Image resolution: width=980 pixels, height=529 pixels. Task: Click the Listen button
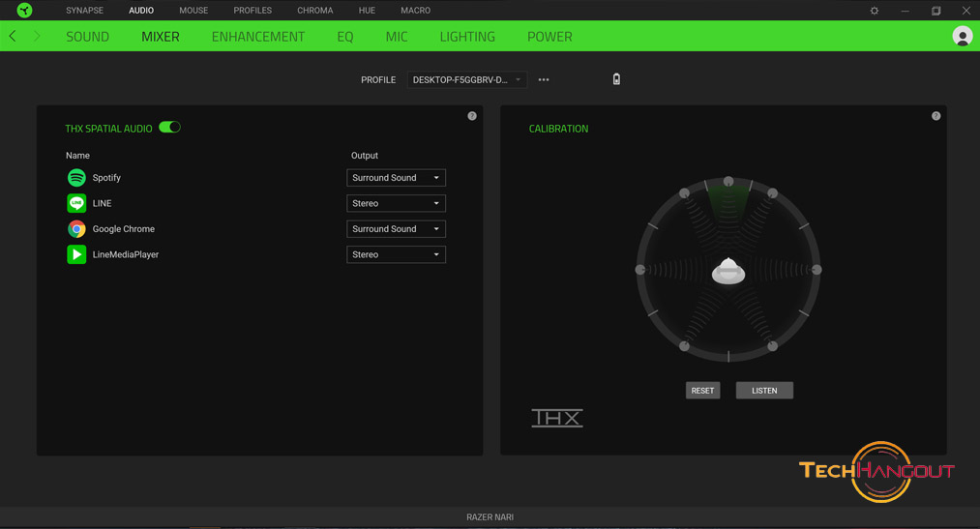(764, 391)
